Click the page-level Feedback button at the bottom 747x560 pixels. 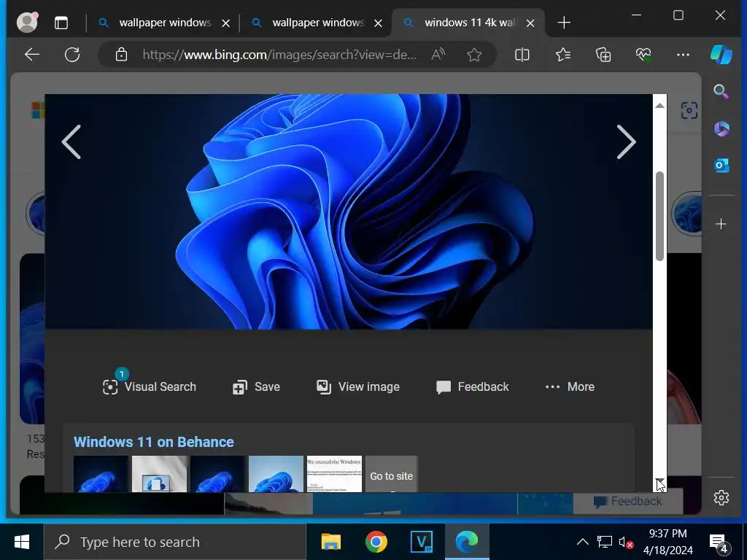point(628,502)
